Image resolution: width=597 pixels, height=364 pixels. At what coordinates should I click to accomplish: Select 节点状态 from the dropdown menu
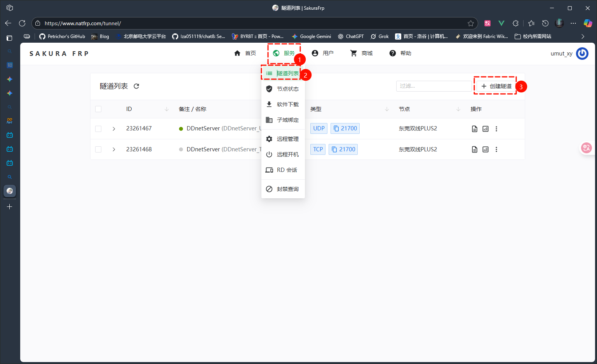pyautogui.click(x=283, y=89)
